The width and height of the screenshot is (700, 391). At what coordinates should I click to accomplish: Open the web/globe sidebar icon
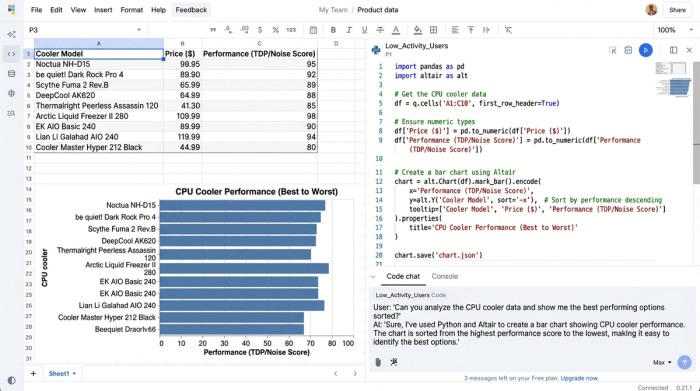pyautogui.click(x=11, y=93)
